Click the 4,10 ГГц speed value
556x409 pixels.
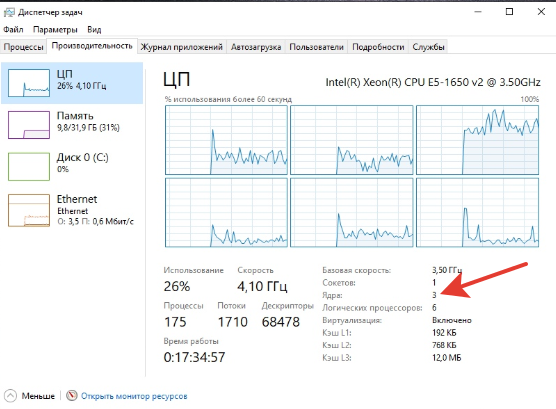(262, 286)
